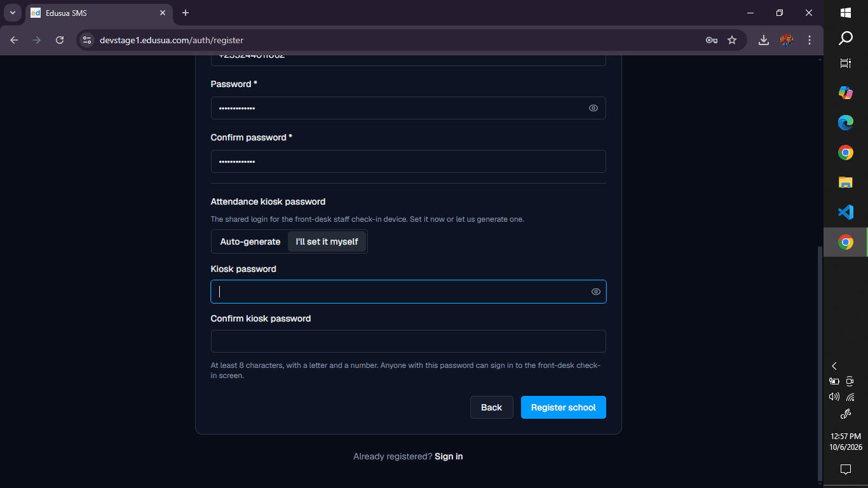Open the Windows Start menu
Screen dimensions: 868x488
pos(846,13)
